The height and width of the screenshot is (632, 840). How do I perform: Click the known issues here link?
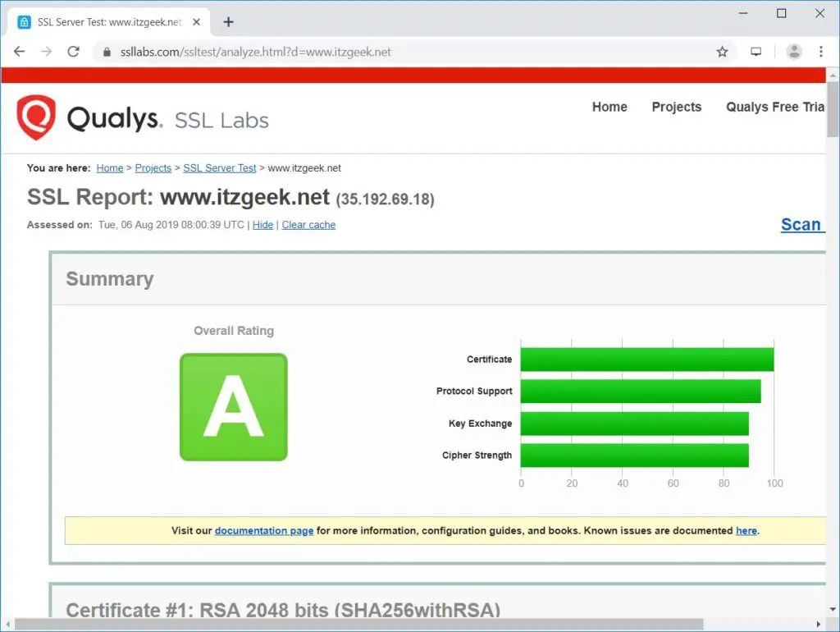746,531
